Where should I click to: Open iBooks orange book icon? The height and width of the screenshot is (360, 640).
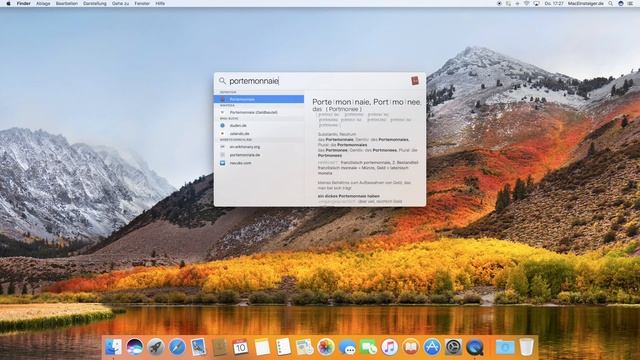point(411,347)
